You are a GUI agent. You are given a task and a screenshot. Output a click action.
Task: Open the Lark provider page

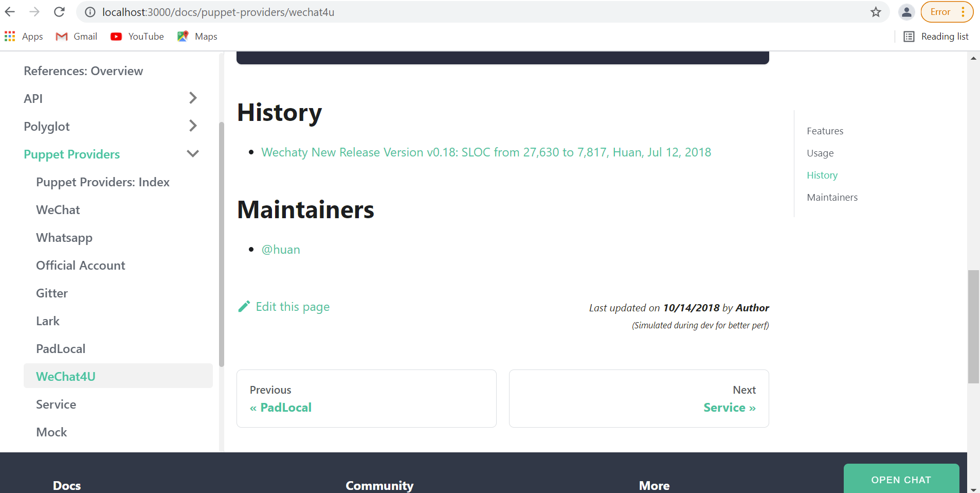click(48, 321)
